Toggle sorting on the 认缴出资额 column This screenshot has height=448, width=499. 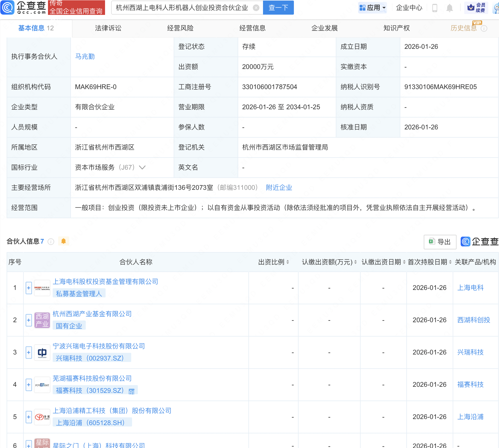355,262
